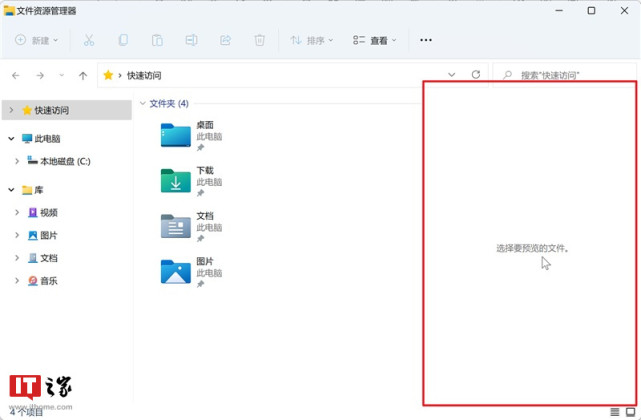Viewport: 641px width, 420px height.
Task: Collapse the 文件夹 (4) group header
Action: (143, 103)
